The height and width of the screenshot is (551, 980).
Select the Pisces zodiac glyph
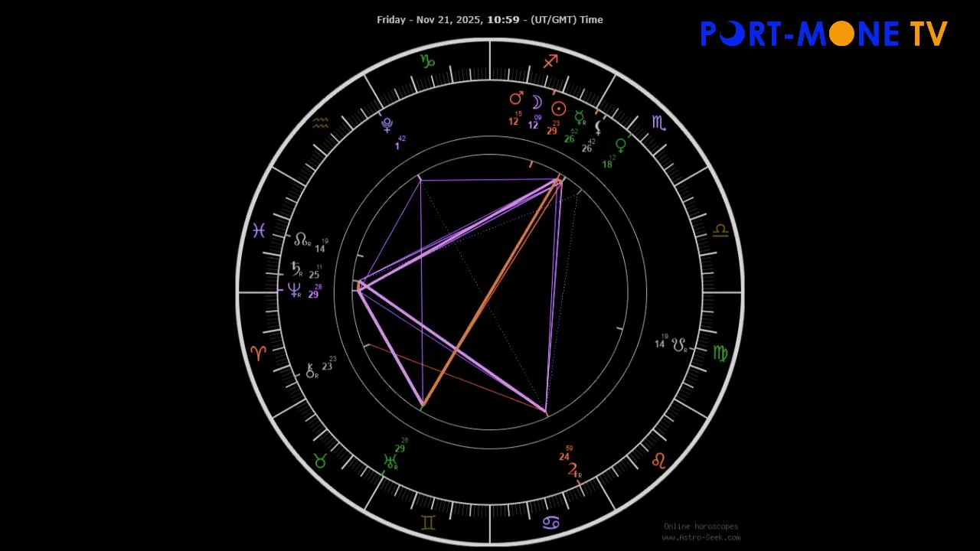(259, 230)
